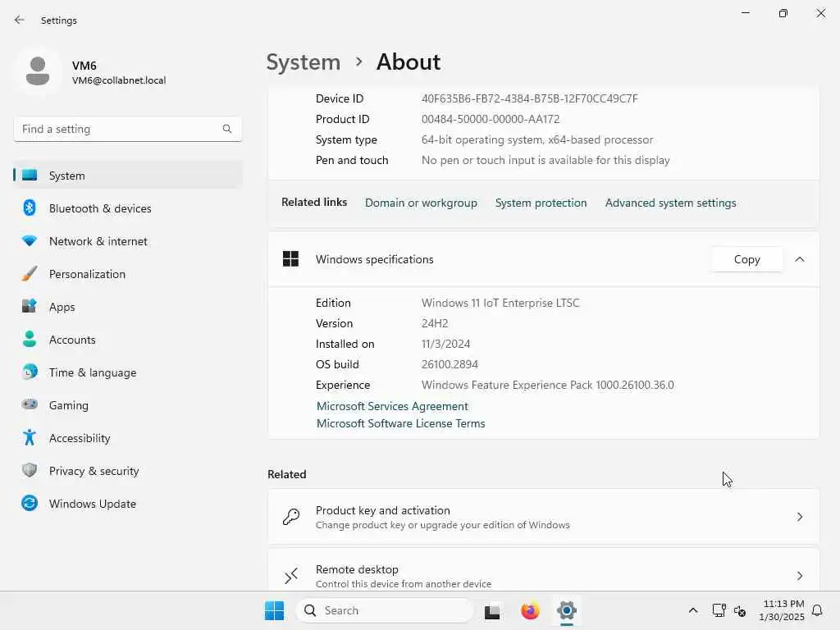Open the network tray icon
The width and height of the screenshot is (840, 630).
[x=719, y=610]
